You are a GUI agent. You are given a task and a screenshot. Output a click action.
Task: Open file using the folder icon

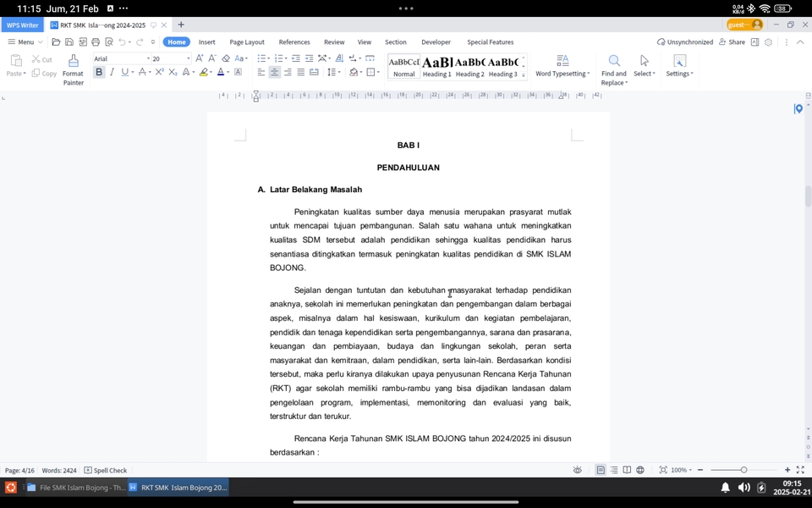56,42
